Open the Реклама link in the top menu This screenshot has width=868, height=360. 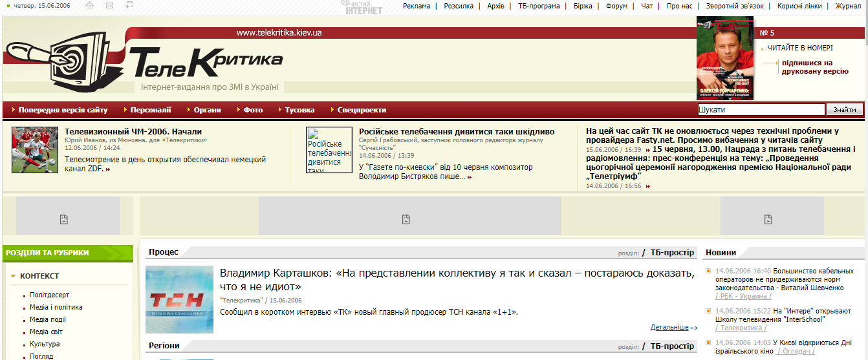pyautogui.click(x=417, y=6)
